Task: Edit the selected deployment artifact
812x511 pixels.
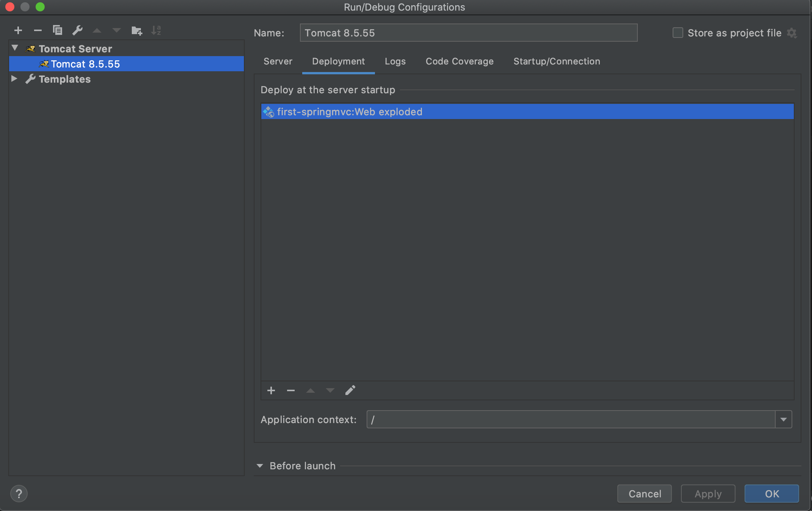Action: 350,390
